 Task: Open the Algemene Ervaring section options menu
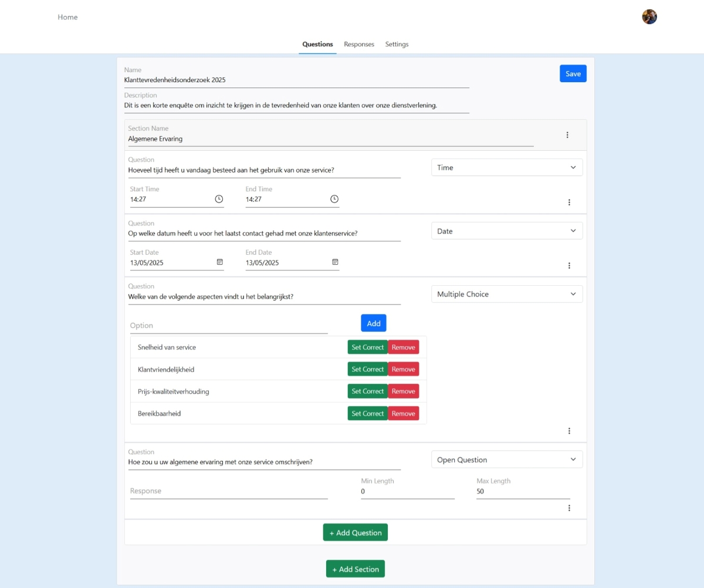567,135
